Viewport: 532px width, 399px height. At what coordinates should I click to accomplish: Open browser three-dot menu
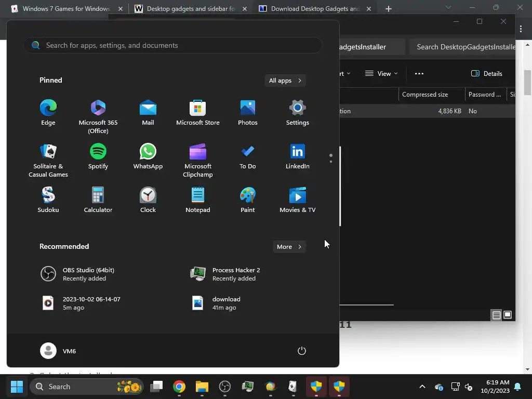[521, 29]
